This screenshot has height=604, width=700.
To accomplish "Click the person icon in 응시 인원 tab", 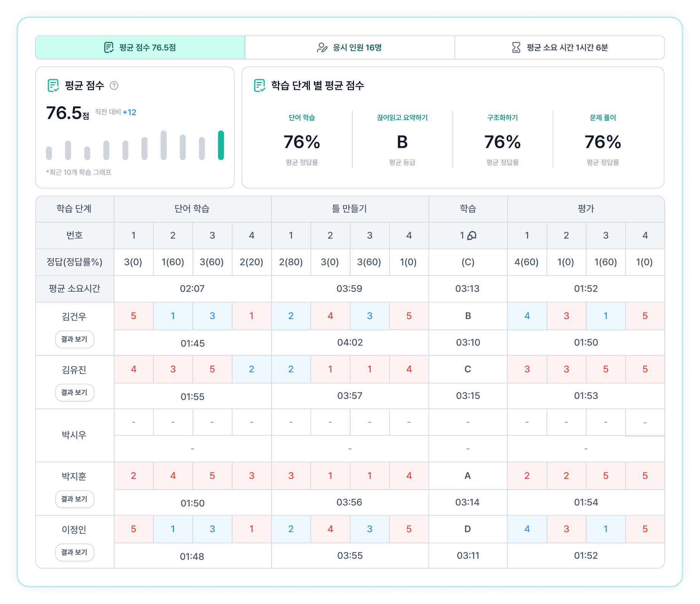I will [x=322, y=48].
